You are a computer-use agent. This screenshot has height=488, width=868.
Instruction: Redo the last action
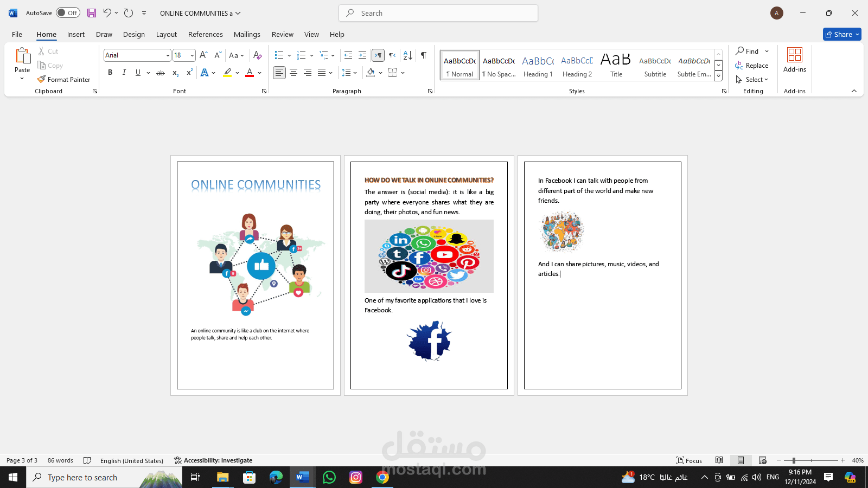tap(129, 13)
